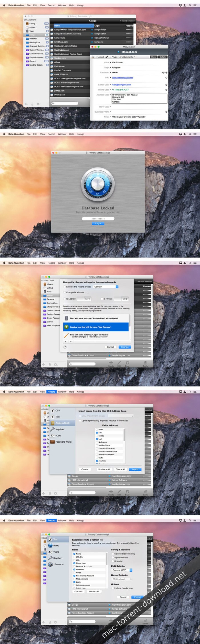200x644 pixels.
Task: Click arrow icon beside Phone Used number
Action: coord(166,90)
